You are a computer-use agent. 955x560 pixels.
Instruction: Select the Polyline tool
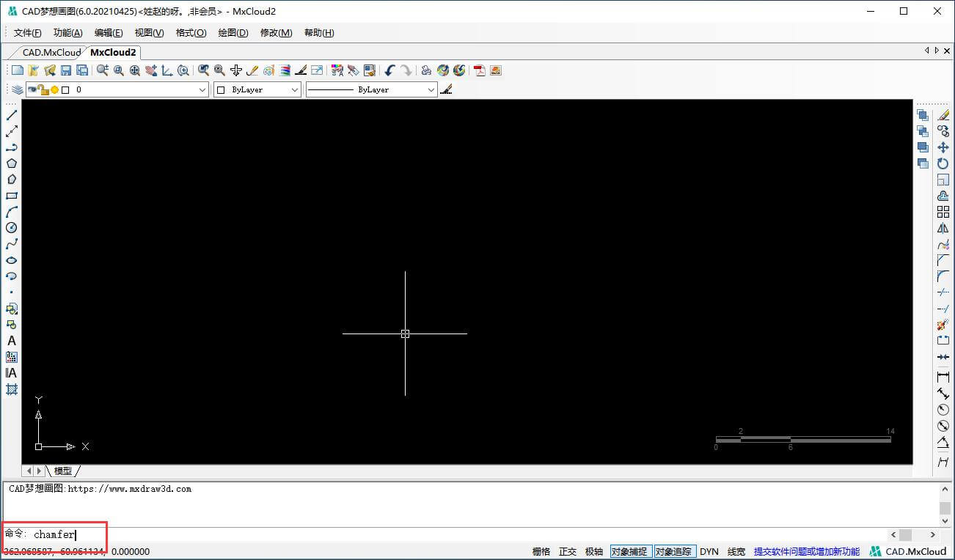click(12, 147)
